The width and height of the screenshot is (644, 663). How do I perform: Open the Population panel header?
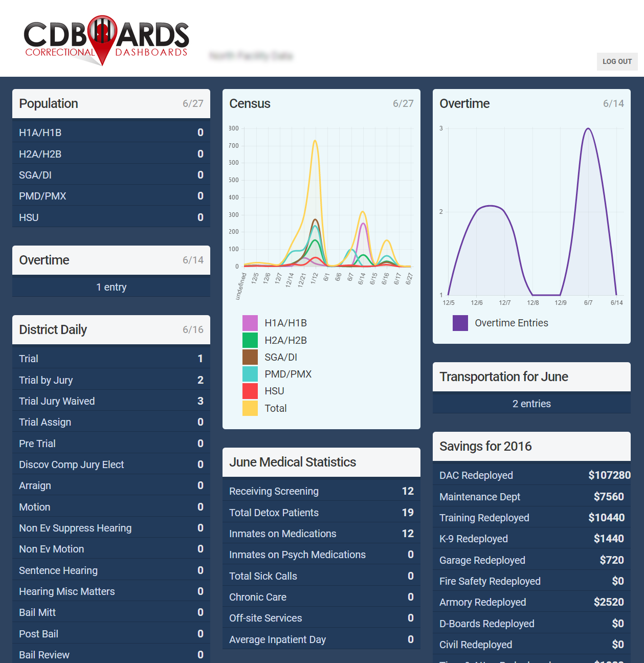coord(111,104)
